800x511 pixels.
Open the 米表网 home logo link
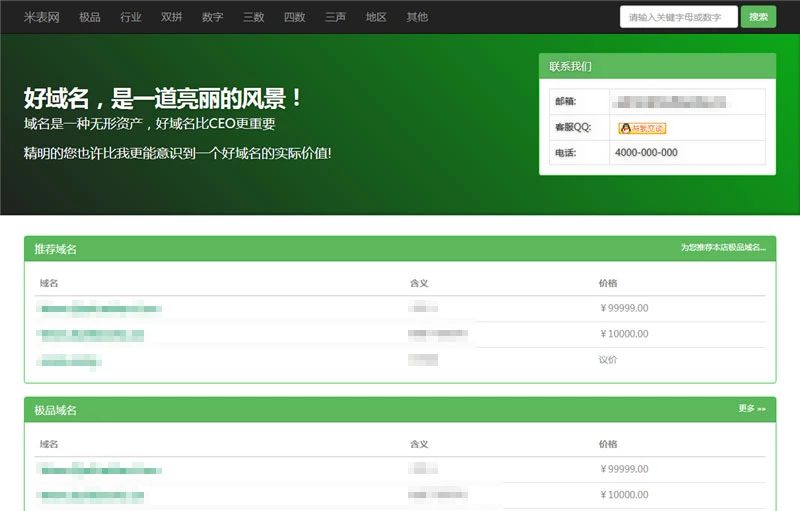click(x=41, y=17)
